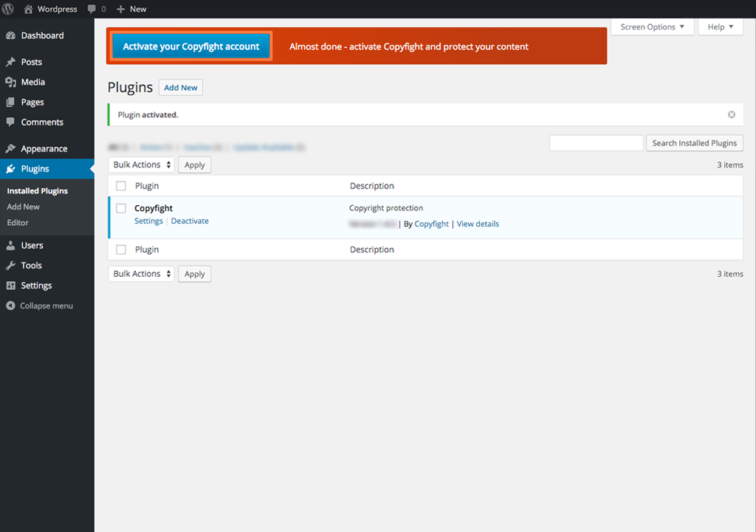
Task: Click the Tools wrench icon
Action: [x=10, y=266]
